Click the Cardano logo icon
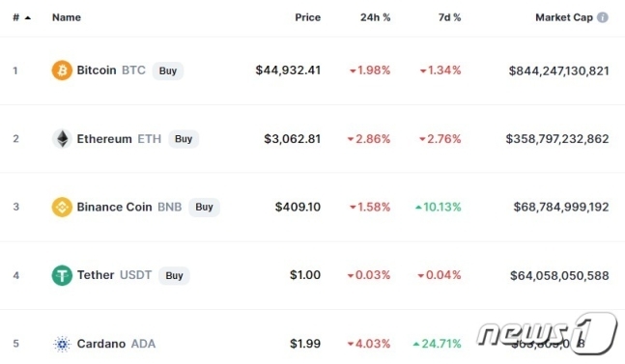Viewport: 625px width, 364px height. [x=62, y=344]
